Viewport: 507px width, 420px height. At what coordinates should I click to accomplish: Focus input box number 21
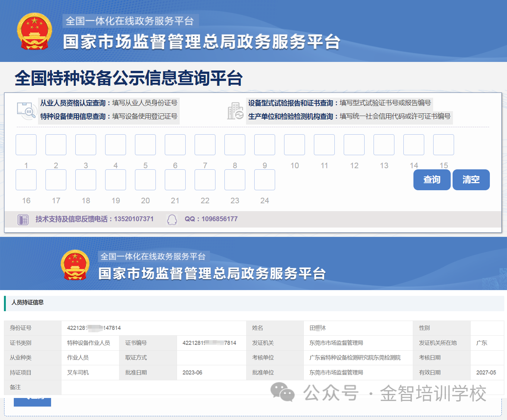175,180
